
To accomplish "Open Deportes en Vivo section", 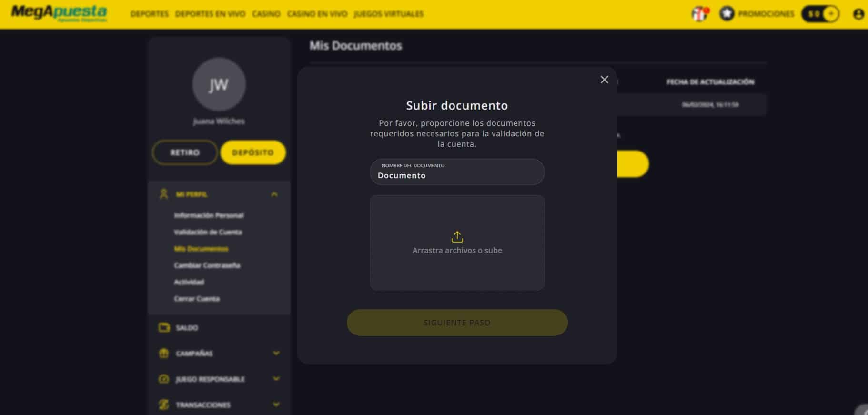I will pyautogui.click(x=210, y=14).
